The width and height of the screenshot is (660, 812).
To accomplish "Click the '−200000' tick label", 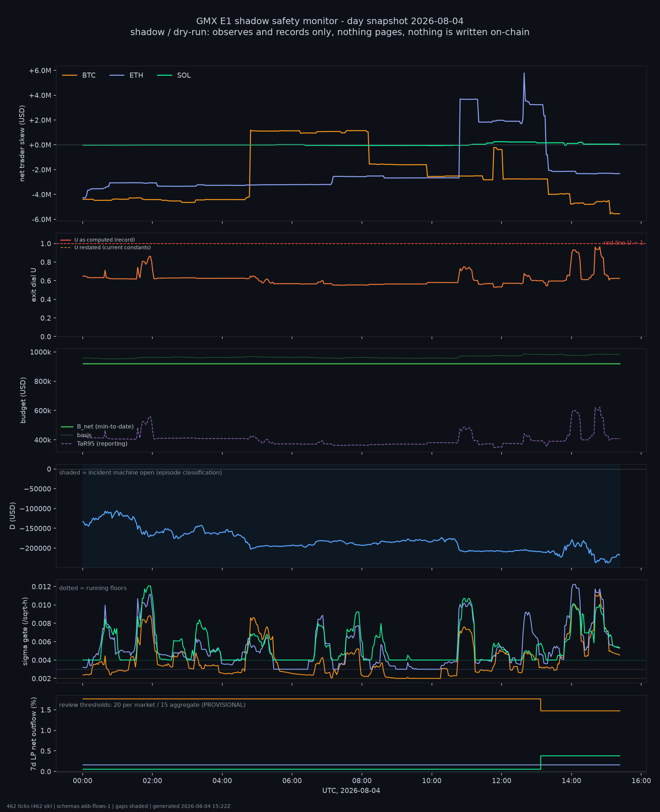I will click(36, 548).
